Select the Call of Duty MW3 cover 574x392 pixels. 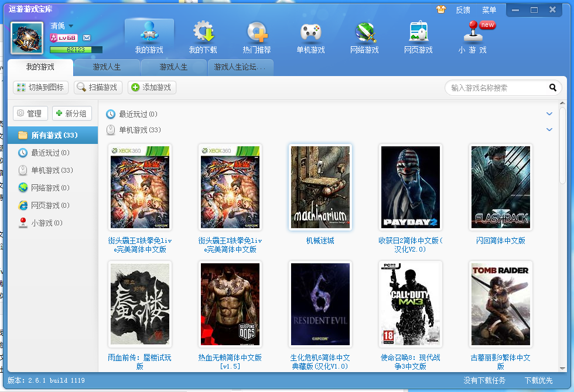pyautogui.click(x=411, y=304)
